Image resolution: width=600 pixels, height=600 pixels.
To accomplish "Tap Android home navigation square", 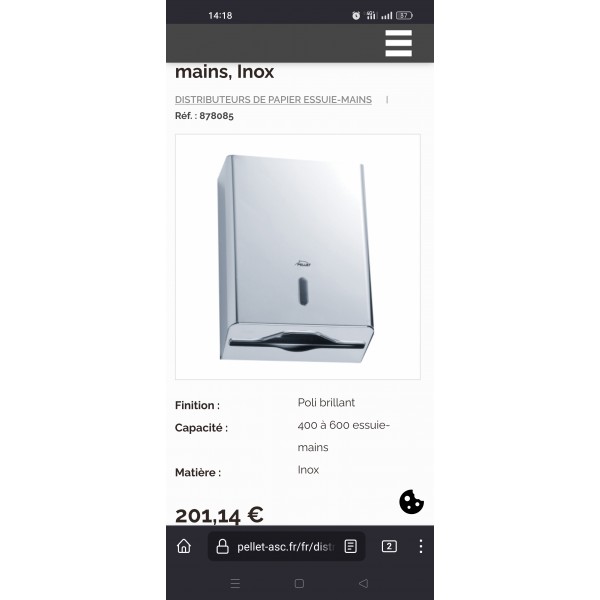I will (299, 583).
